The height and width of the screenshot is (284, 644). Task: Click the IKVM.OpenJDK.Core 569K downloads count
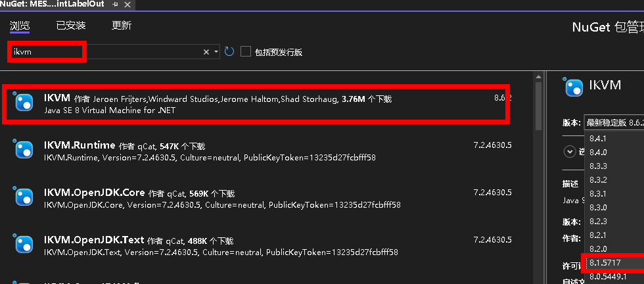199,193
